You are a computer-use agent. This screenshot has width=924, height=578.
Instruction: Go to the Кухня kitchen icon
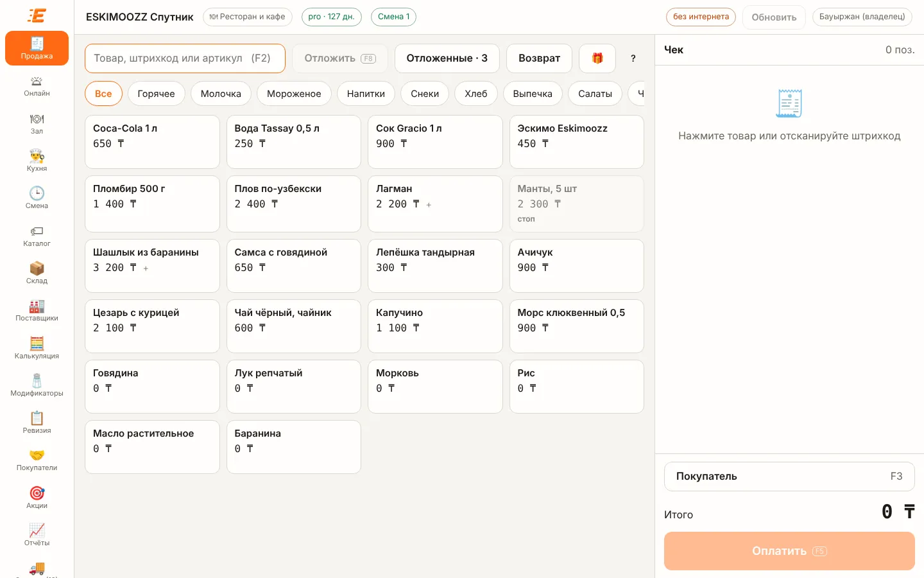pyautogui.click(x=37, y=156)
